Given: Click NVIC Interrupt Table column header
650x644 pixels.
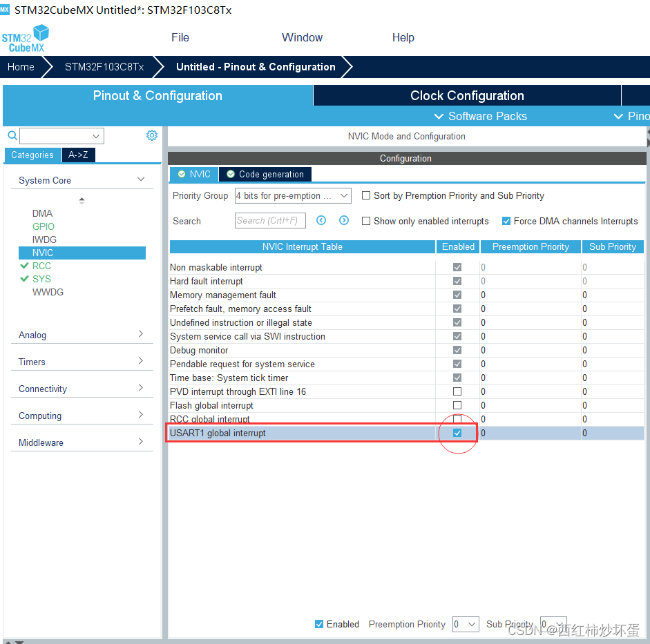Looking at the screenshot, I should click(302, 247).
